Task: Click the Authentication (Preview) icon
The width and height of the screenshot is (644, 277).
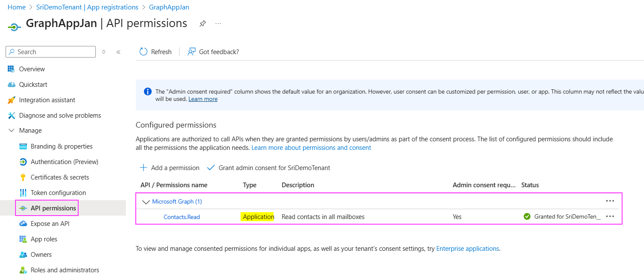Action: coord(23,162)
